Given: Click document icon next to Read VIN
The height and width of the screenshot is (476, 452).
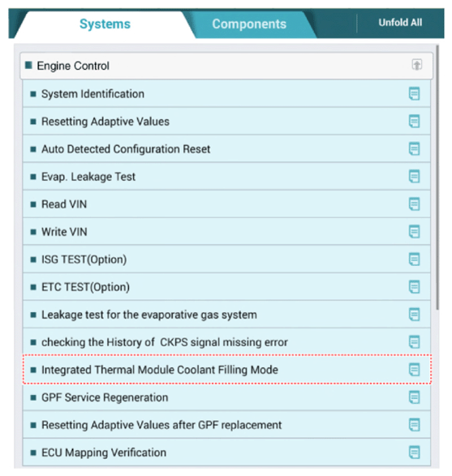Looking at the screenshot, I should (414, 204).
